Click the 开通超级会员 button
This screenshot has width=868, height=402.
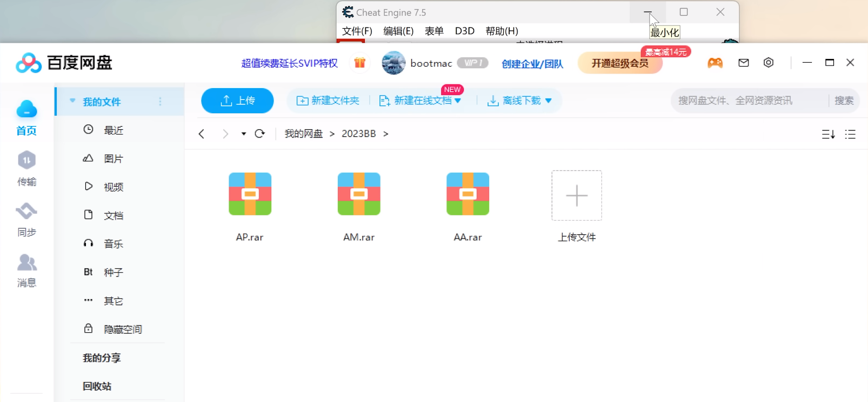(x=620, y=63)
